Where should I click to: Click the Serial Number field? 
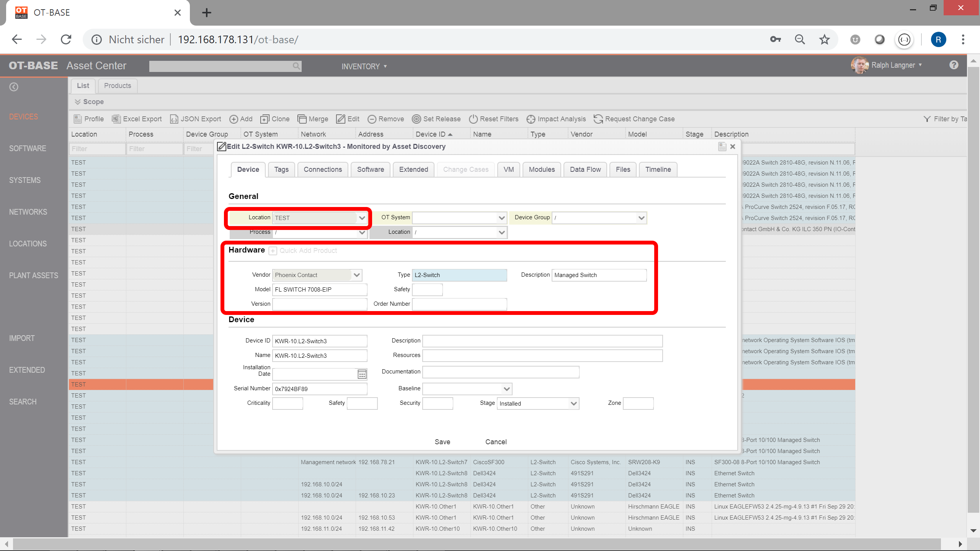pos(320,389)
